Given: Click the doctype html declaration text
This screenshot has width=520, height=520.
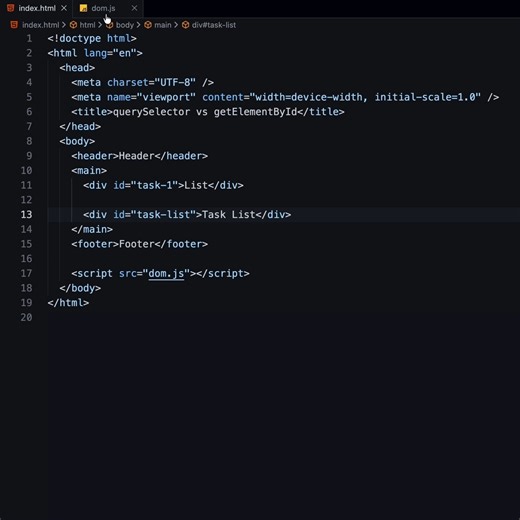Looking at the screenshot, I should 92,38.
